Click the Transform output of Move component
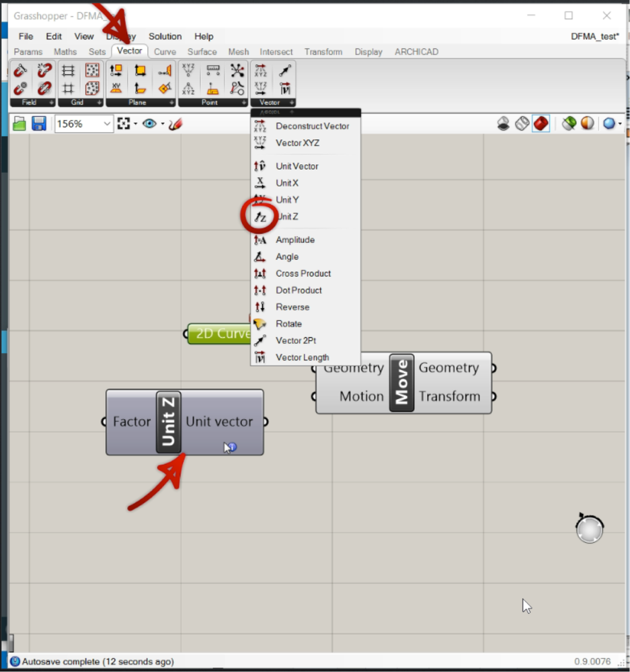Viewport: 630px width, 672px height. 449,396
